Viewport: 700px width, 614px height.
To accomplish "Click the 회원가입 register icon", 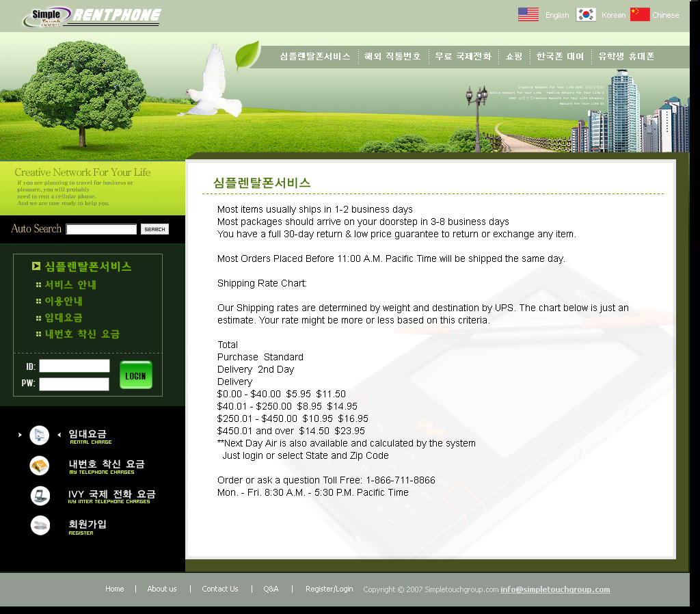I will [40, 525].
